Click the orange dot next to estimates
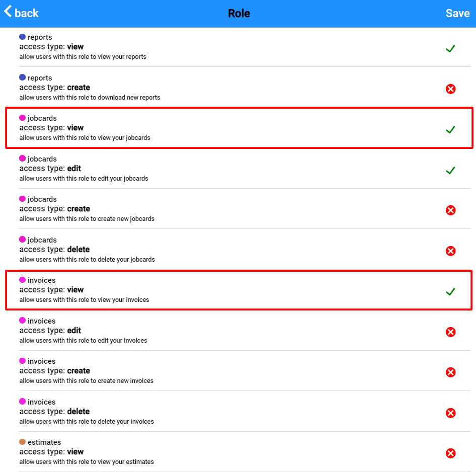 pyautogui.click(x=21, y=441)
